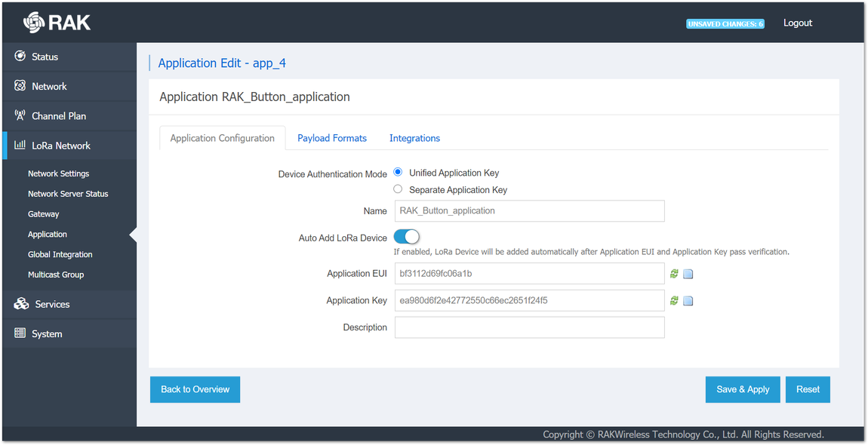868x445 pixels.
Task: Regenerate the Application EUI with refresh icon
Action: coord(674,274)
